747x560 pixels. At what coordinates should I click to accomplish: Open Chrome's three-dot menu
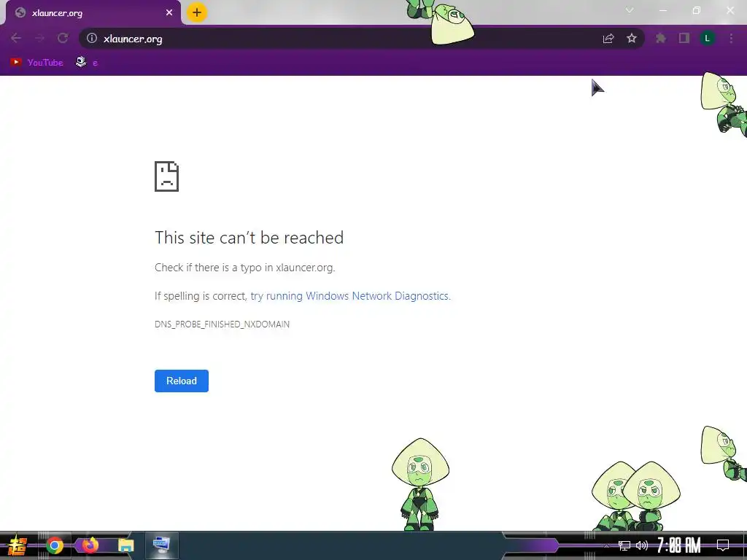(x=731, y=38)
